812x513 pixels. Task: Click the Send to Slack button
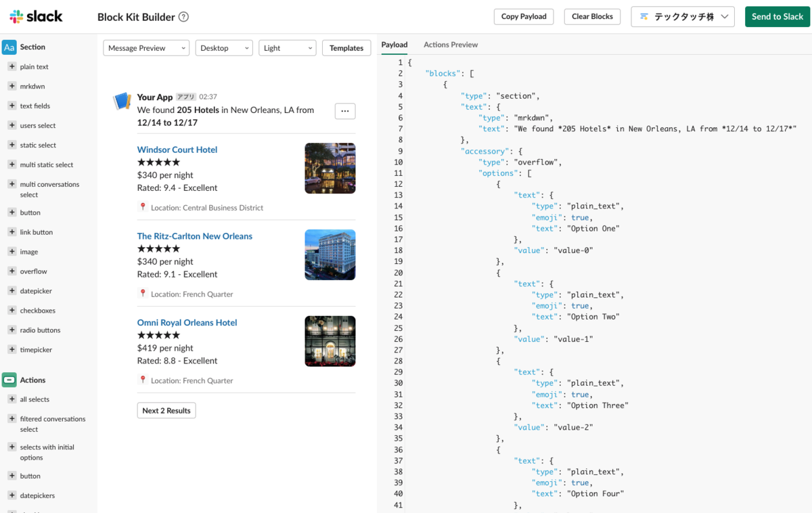point(777,16)
